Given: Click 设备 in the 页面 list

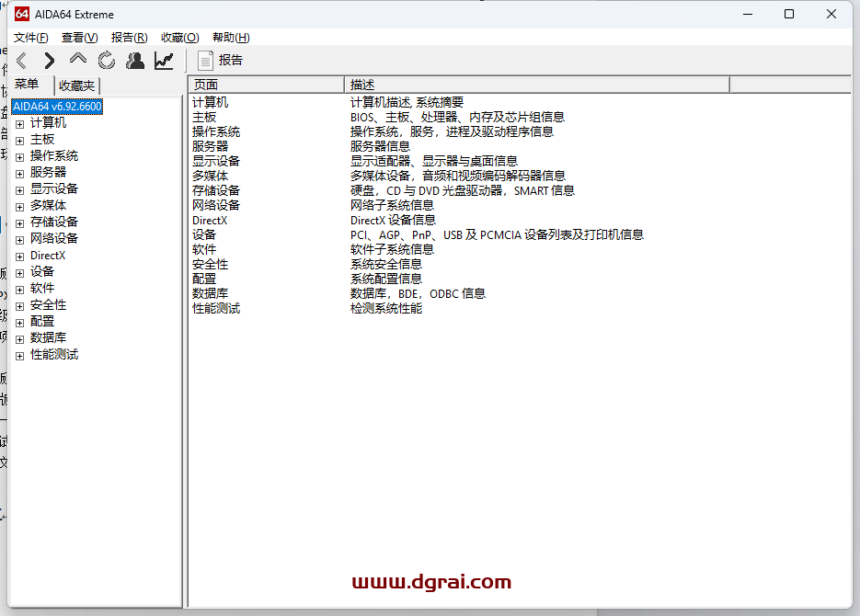Looking at the screenshot, I should point(204,234).
